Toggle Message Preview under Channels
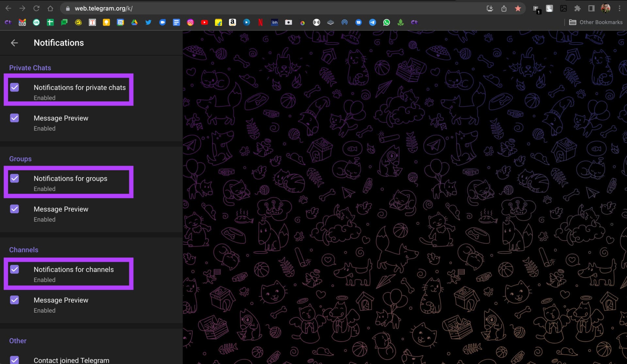This screenshot has height=364, width=627. coord(14,300)
